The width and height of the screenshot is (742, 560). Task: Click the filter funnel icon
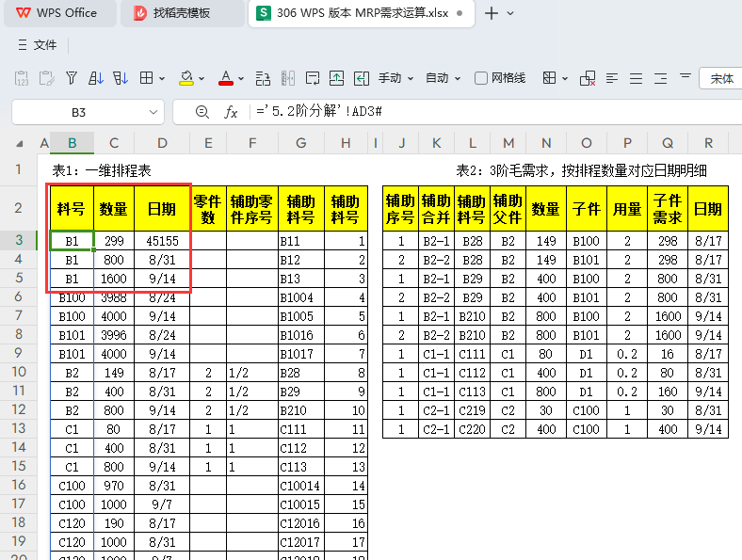(72, 78)
